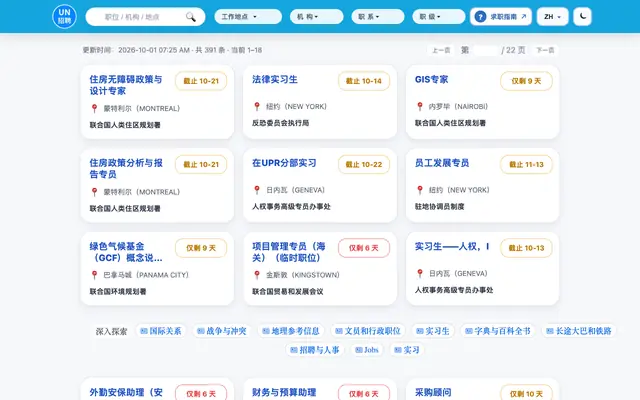Click 内罗毕（NAIROBI）location text
The height and width of the screenshot is (400, 640).
(458, 107)
